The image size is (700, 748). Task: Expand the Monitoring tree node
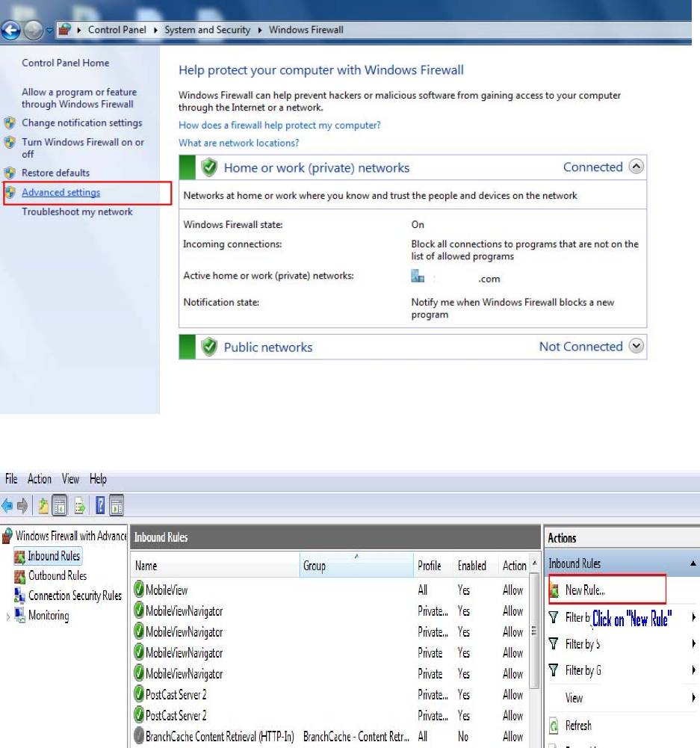[x=7, y=616]
